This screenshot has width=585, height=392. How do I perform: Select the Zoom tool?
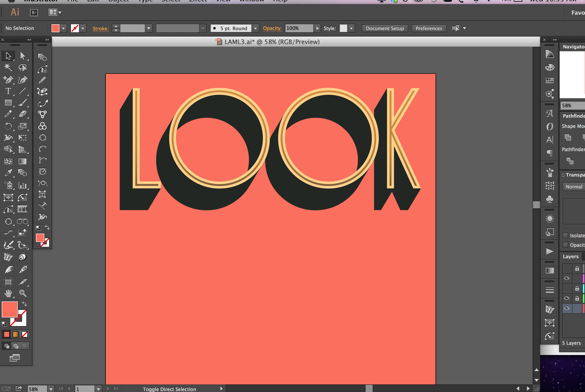coord(23,293)
